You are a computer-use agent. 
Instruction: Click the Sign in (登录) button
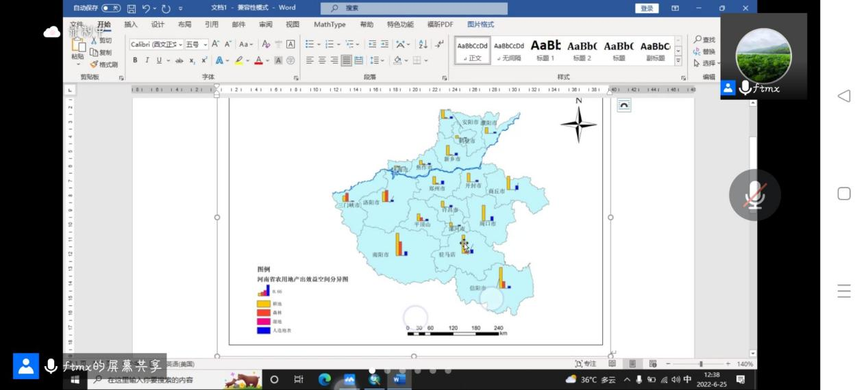pyautogui.click(x=647, y=8)
